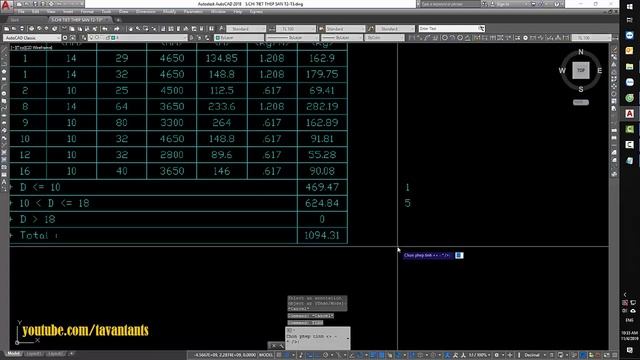Open the Decimal units dropdown in status bar
Viewport: 640px width, 360px height.
point(535,355)
